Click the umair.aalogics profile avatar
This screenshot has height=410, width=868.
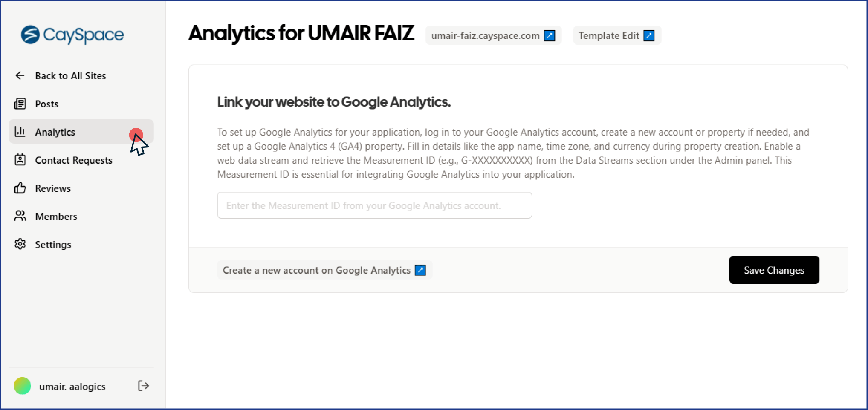(x=23, y=386)
